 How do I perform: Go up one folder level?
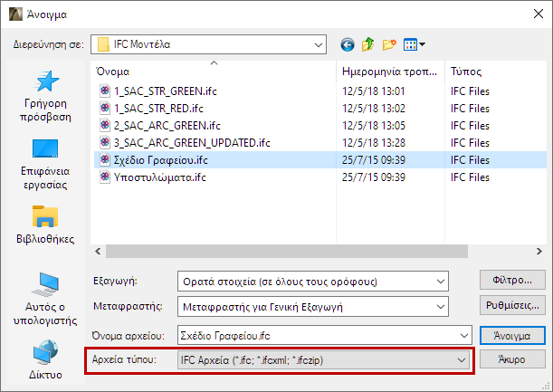click(x=368, y=43)
